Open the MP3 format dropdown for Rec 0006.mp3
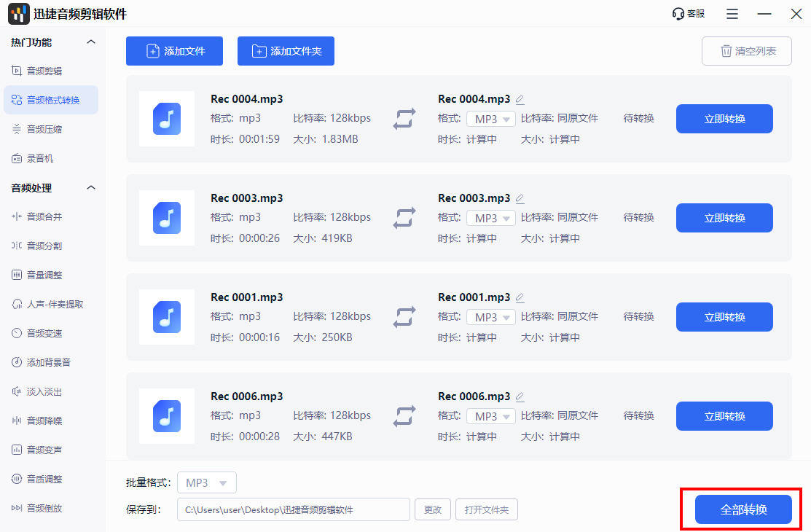The image size is (811, 532). pyautogui.click(x=491, y=417)
